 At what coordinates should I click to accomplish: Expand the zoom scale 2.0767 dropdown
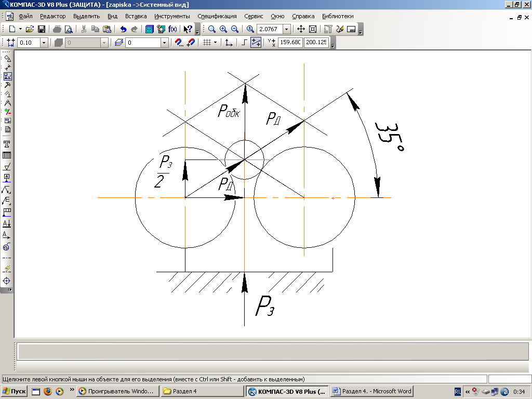click(286, 29)
